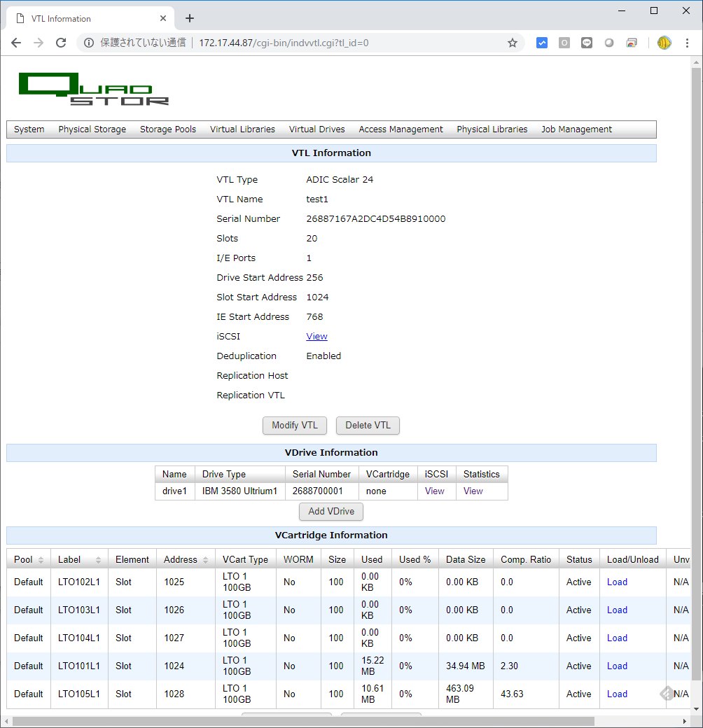Viewport: 703px width, 728px height.
Task: Reload the VTL Information page
Action: pyautogui.click(x=61, y=43)
